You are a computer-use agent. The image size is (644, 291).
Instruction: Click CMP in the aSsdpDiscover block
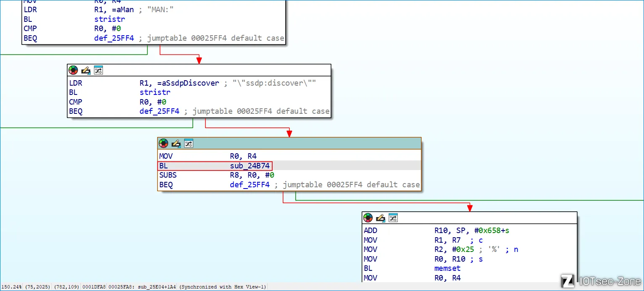click(75, 102)
